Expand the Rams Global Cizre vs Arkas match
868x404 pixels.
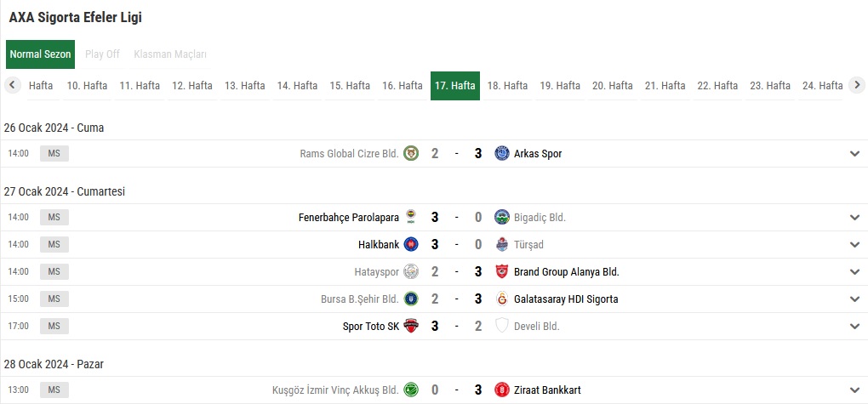(x=854, y=154)
